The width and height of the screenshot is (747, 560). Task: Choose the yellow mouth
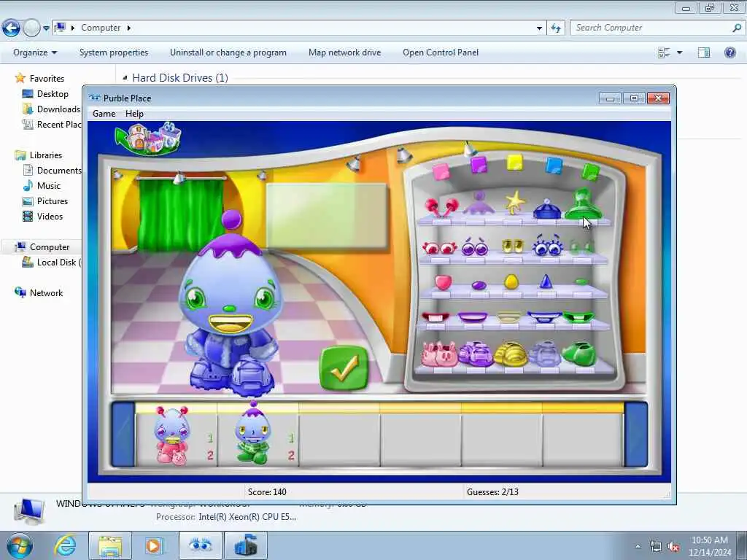click(x=508, y=316)
